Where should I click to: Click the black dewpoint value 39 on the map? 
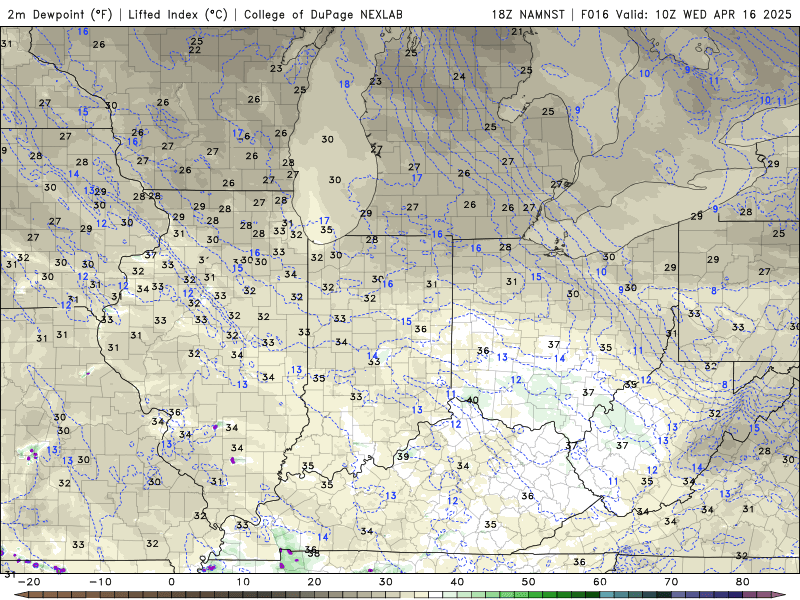(403, 457)
